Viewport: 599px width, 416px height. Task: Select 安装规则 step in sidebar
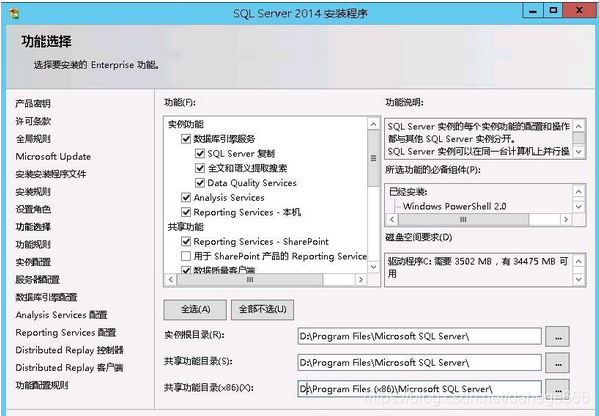(x=33, y=192)
